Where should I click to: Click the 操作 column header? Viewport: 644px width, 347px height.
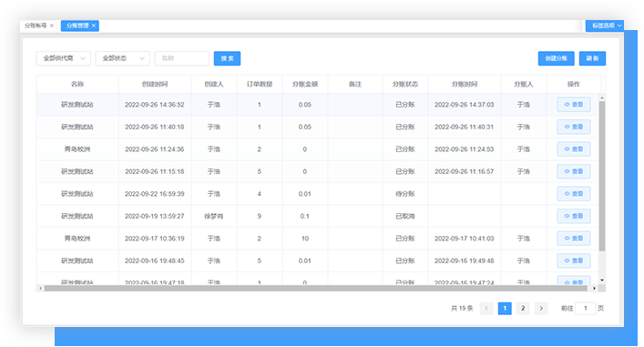[573, 84]
